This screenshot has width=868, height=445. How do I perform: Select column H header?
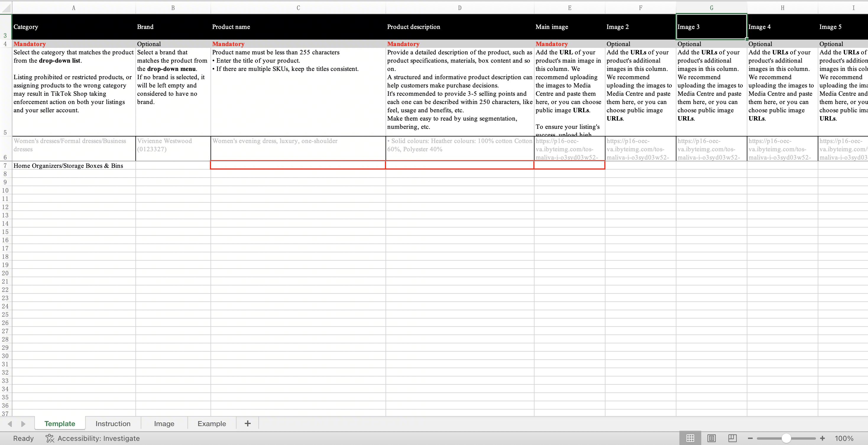click(783, 8)
